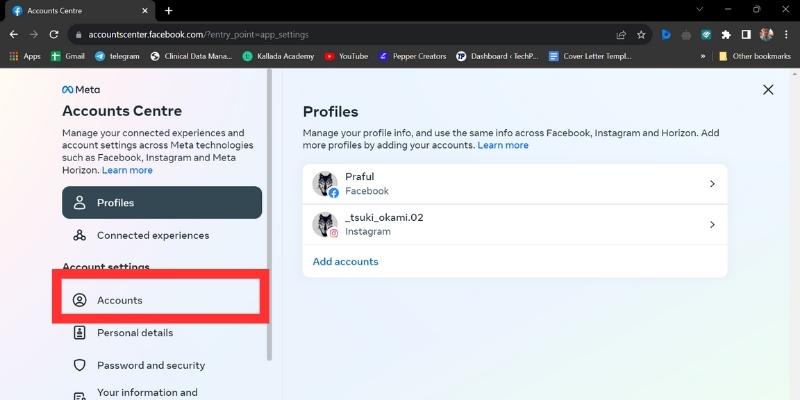The image size is (800, 400).
Task: Open the Chrome three-dot menu
Action: (786, 35)
